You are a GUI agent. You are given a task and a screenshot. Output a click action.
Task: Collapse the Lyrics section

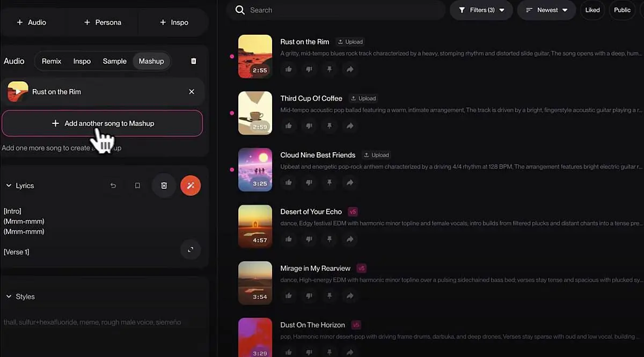9,185
